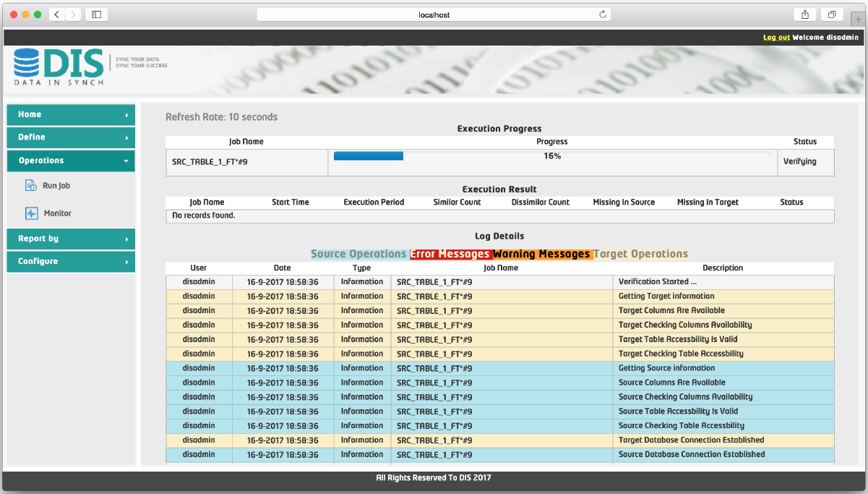Click 'Verification Started ...' log entry

tap(658, 282)
